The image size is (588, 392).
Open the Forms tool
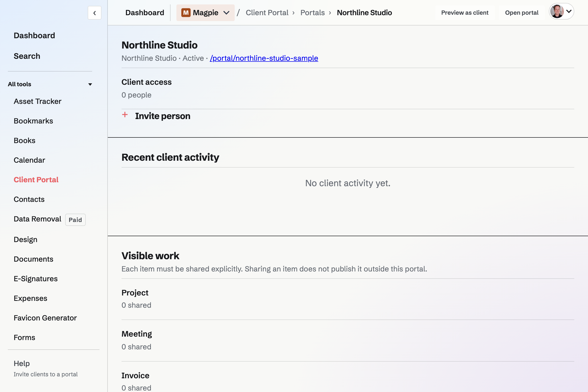tap(24, 338)
